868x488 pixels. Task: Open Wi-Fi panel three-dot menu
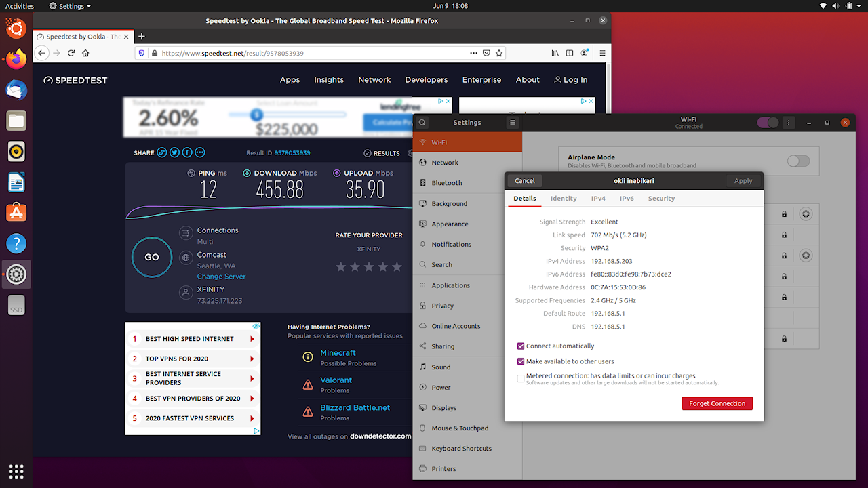tap(788, 123)
